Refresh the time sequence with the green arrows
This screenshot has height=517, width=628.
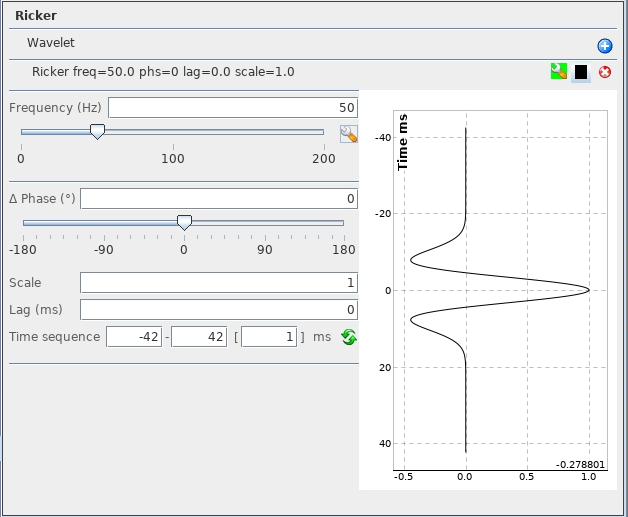349,337
